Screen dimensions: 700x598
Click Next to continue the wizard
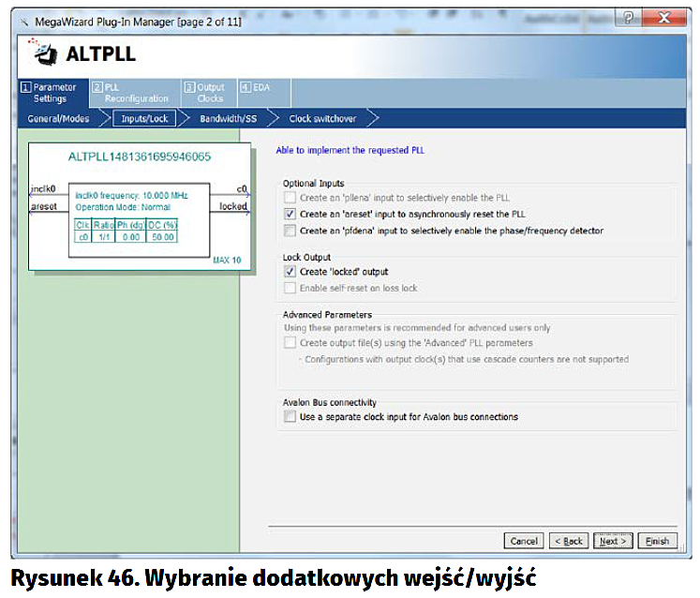tap(613, 541)
